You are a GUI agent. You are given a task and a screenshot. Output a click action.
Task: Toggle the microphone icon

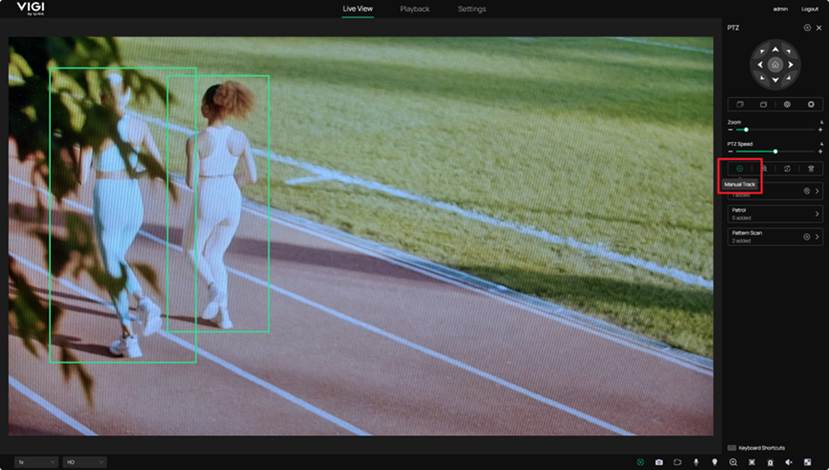pos(696,462)
